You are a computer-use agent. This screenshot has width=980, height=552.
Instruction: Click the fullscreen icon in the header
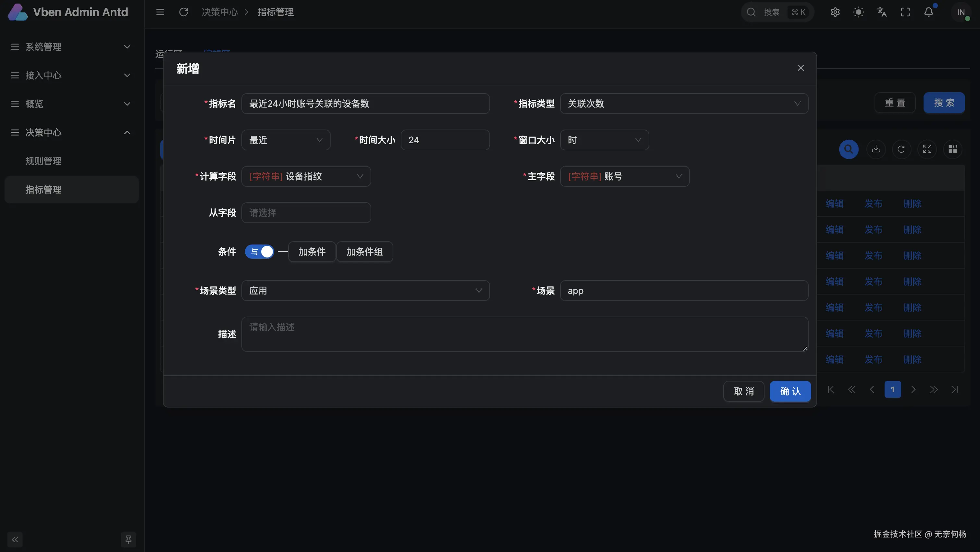(x=905, y=12)
